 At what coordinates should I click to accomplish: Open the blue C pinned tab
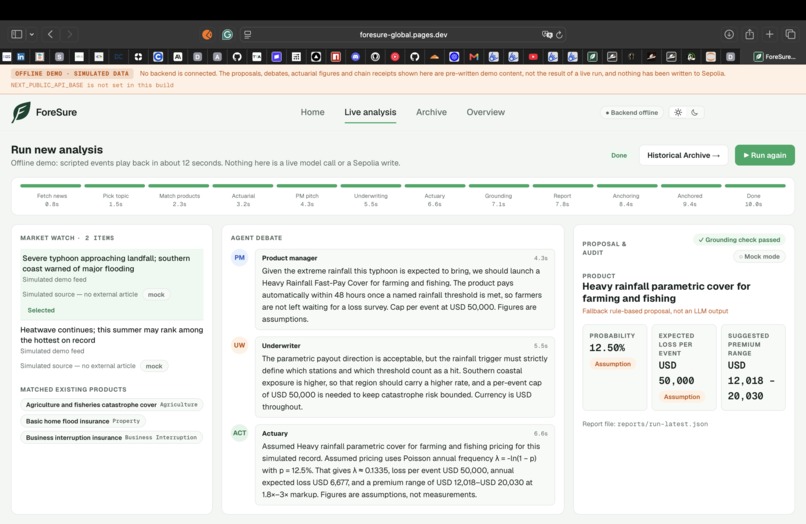tap(158, 57)
